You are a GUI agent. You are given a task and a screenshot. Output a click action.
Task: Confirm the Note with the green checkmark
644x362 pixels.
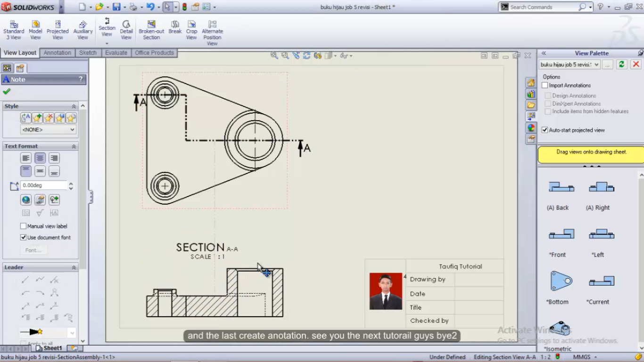click(6, 91)
